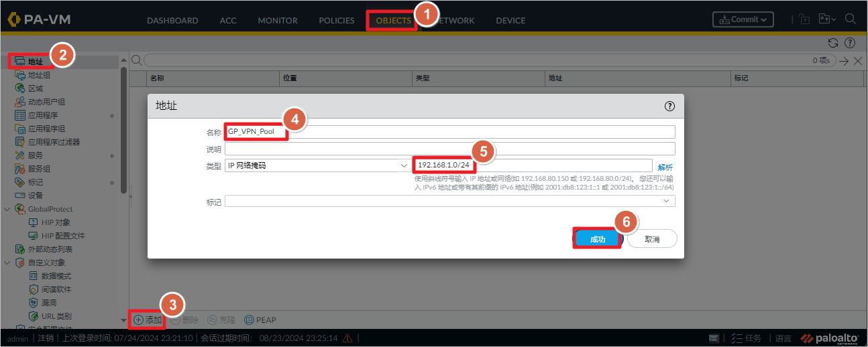Open the 区域 regions sidebar icon
The image size is (868, 347).
(20, 88)
